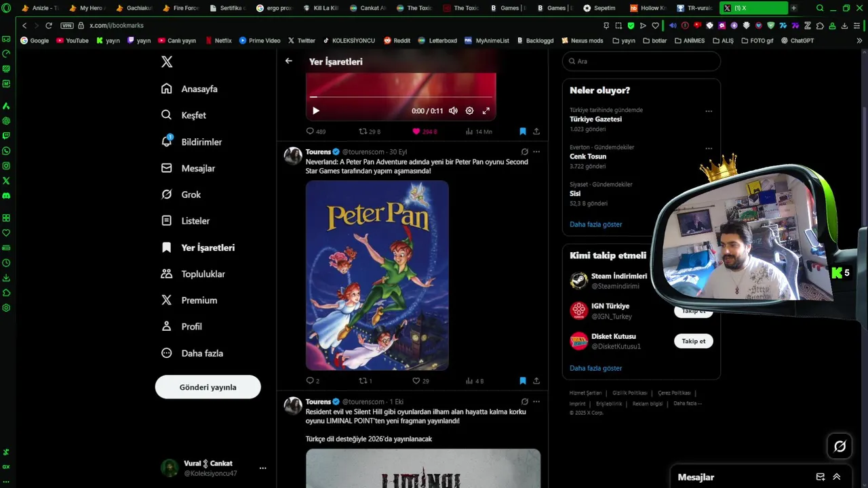Image resolution: width=868 pixels, height=488 pixels.
Task: Open video settings gear
Action: [469, 110]
